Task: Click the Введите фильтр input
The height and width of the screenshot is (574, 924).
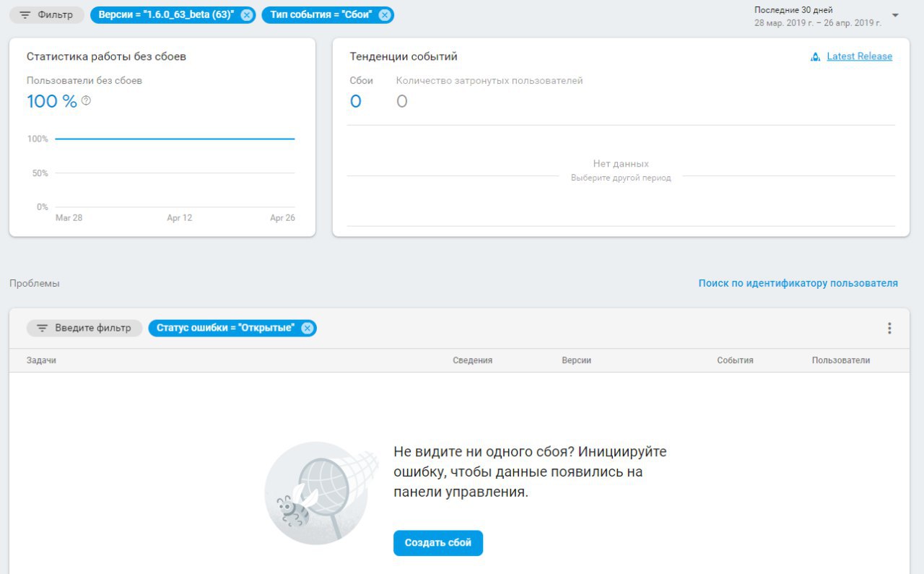Action: tap(84, 328)
